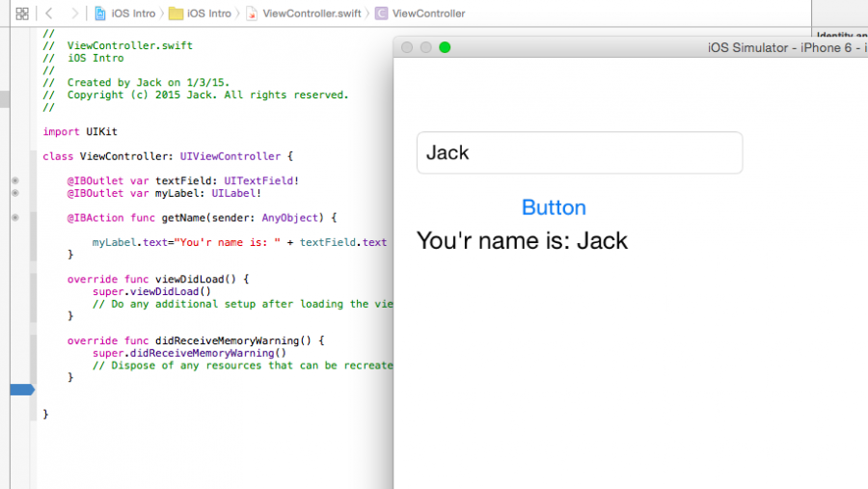This screenshot has height=489, width=868.
Task: Minimize the iOS Simulator window
Action: [425, 47]
